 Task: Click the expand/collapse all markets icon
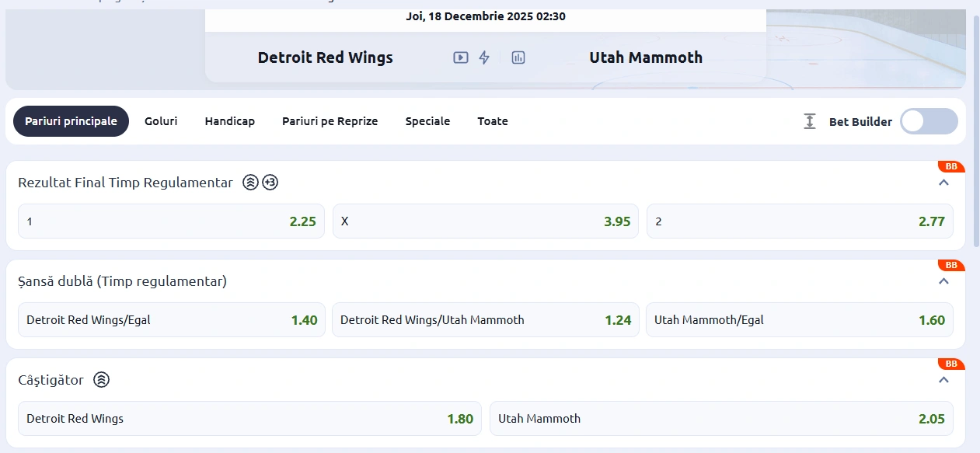(810, 121)
